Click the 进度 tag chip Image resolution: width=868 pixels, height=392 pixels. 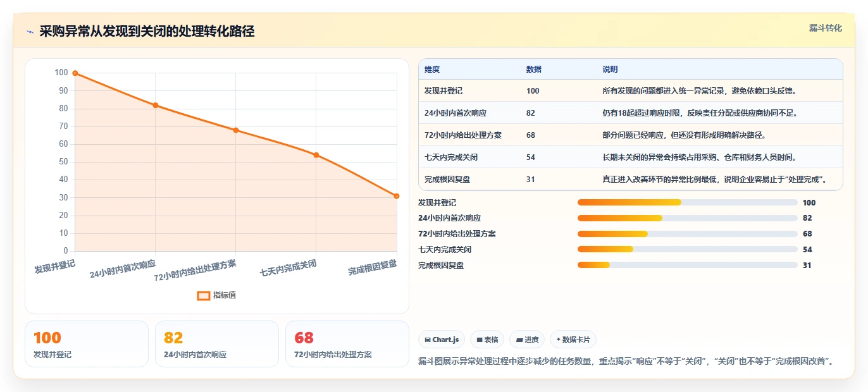point(527,340)
